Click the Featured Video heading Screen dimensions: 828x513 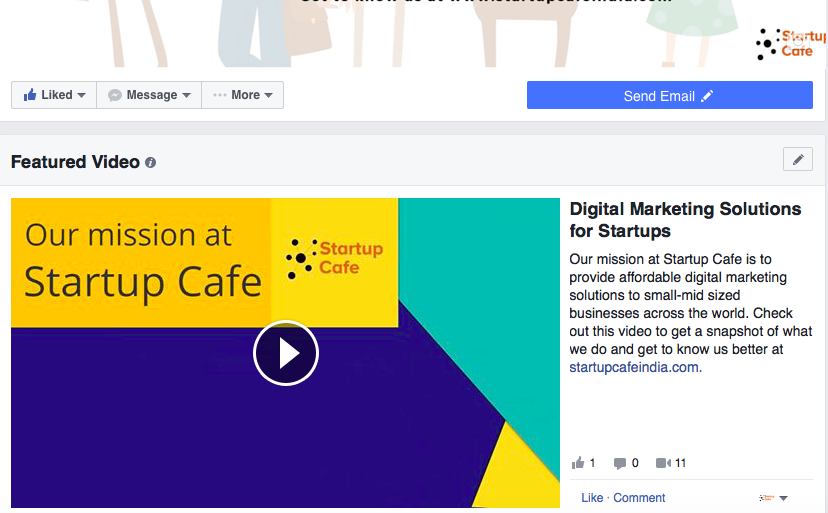coord(75,162)
